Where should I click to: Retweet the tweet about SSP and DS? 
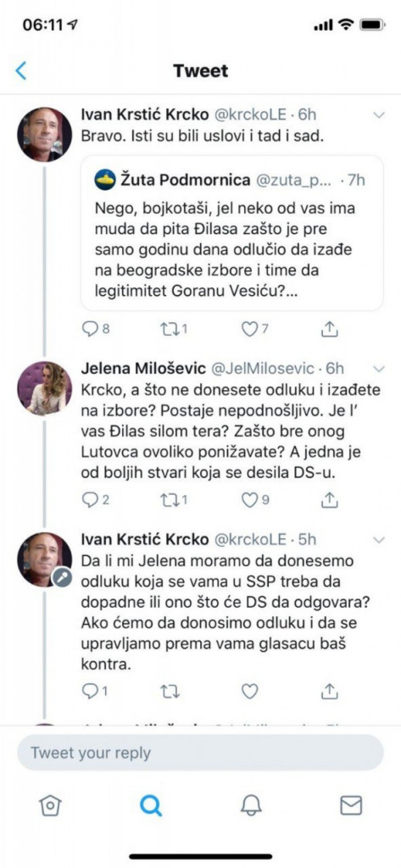pos(169,692)
